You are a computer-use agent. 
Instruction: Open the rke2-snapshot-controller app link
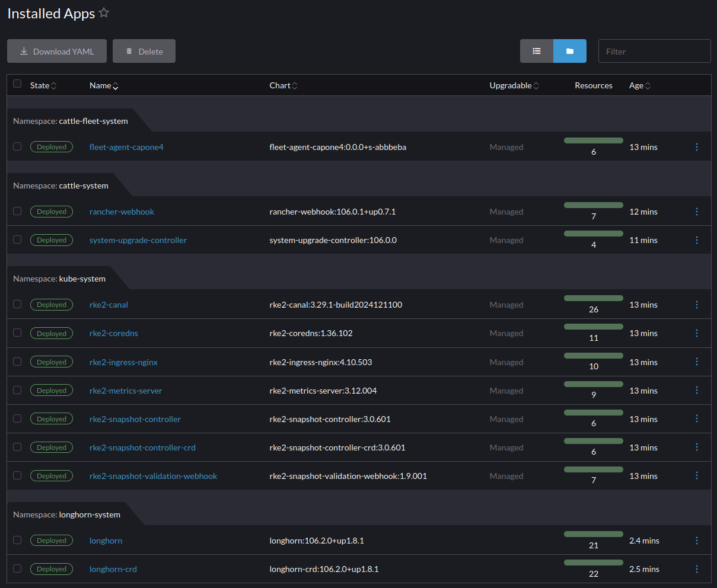(x=135, y=419)
